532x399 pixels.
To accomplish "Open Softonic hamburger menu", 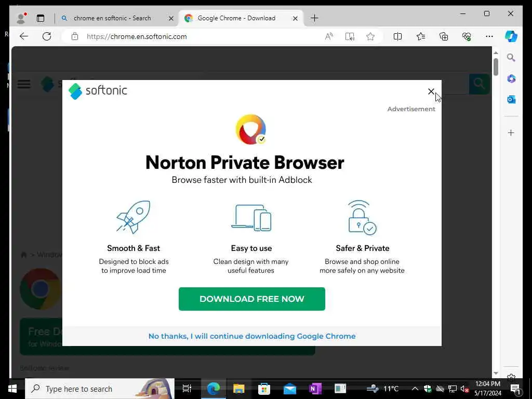I will (24, 84).
